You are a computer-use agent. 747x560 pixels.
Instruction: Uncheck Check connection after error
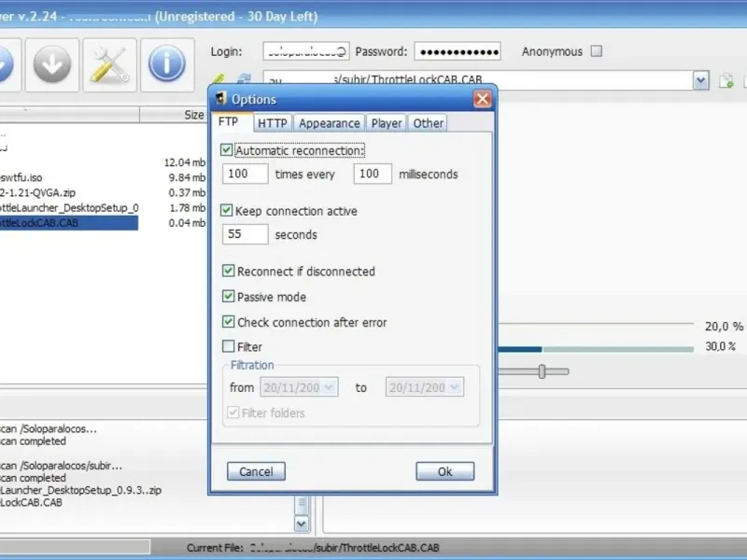tap(228, 322)
